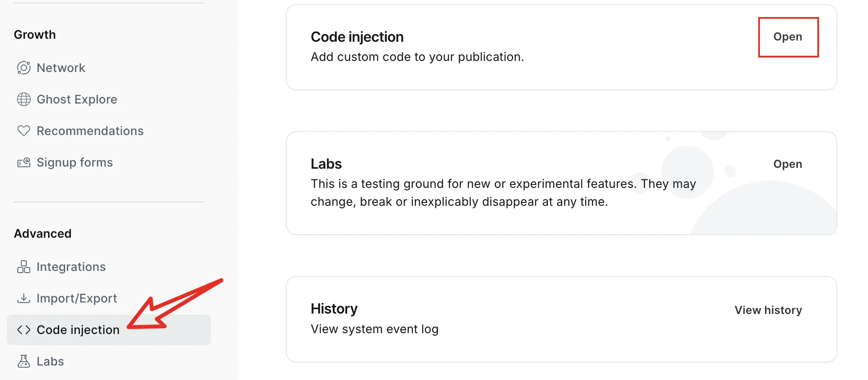Go to Signup forms settings
868x380 pixels.
(x=75, y=162)
